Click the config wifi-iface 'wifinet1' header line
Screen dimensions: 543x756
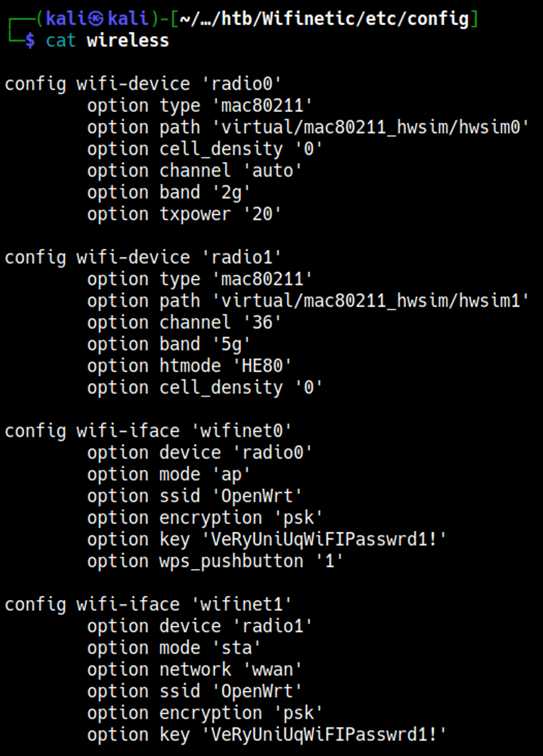tap(148, 604)
